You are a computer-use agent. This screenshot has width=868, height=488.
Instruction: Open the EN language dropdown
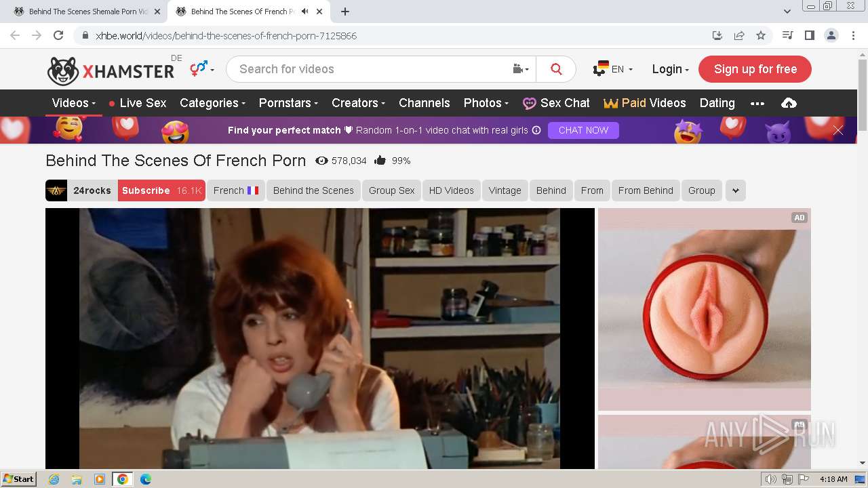[x=613, y=69]
